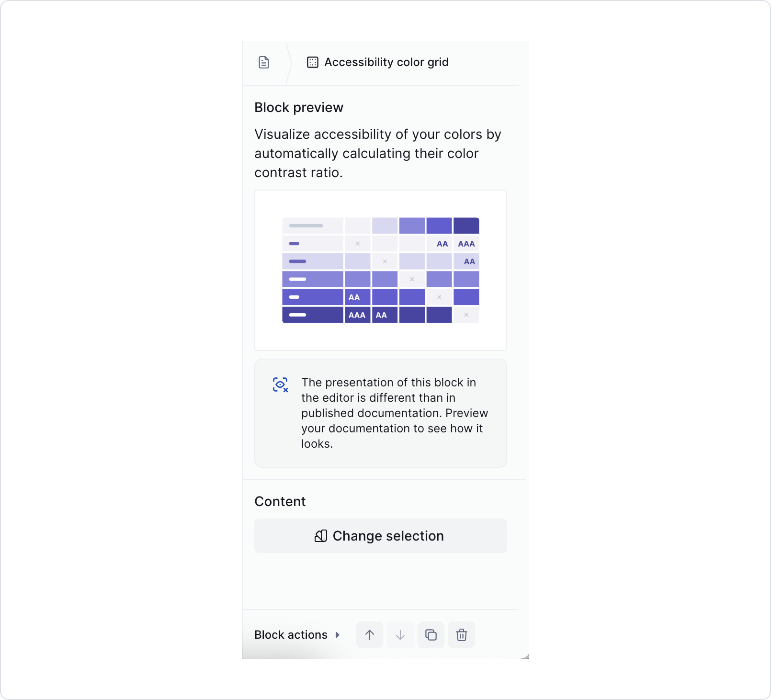
Task: Click the resize handle at the panel's bottom-right corner
Action: [525, 655]
